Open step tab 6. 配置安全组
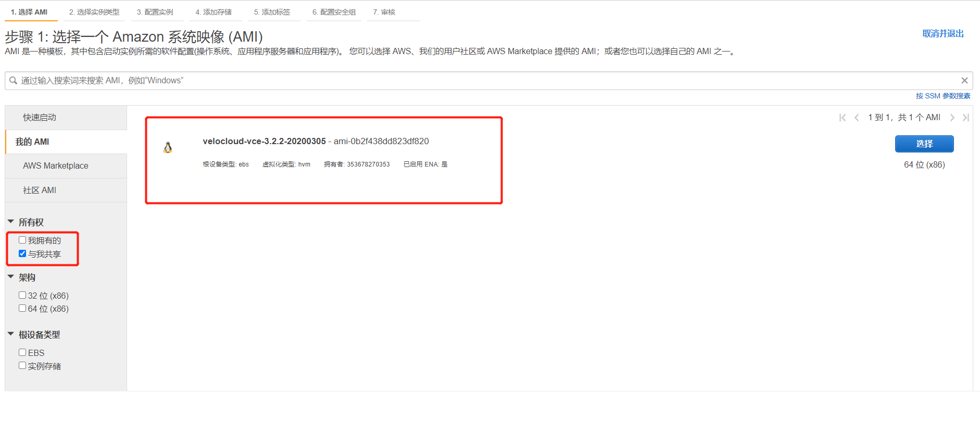The image size is (980, 421). click(x=334, y=12)
